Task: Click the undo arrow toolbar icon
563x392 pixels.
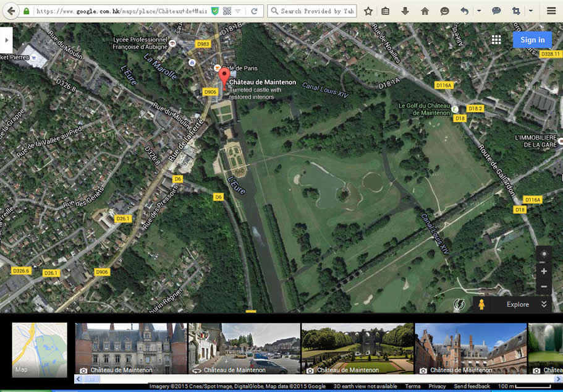Action: [x=465, y=11]
